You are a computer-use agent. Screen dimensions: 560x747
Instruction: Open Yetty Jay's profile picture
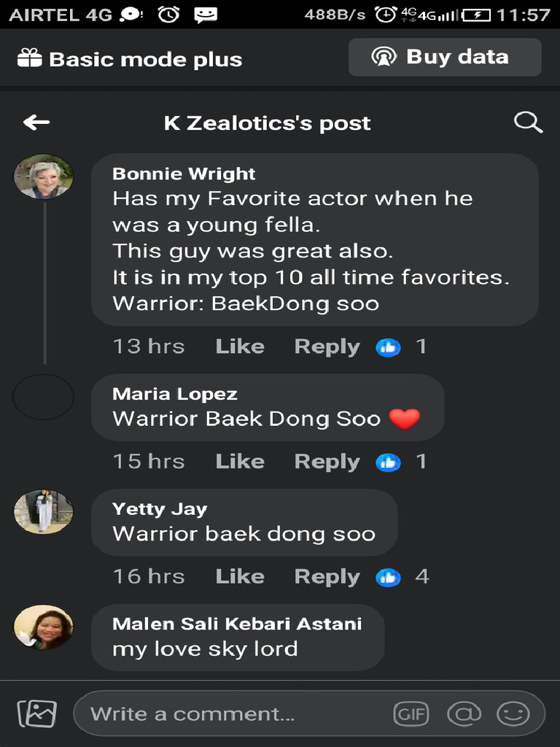[44, 511]
